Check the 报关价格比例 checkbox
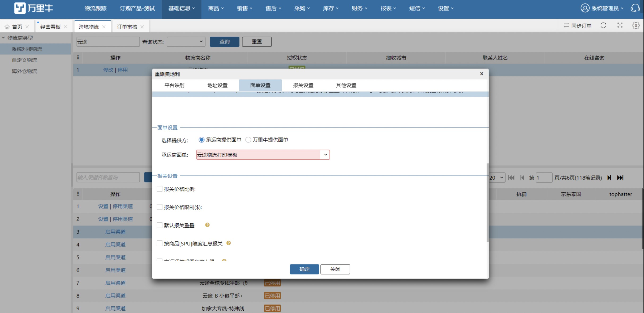Image resolution: width=644 pixels, height=313 pixels. pos(160,189)
